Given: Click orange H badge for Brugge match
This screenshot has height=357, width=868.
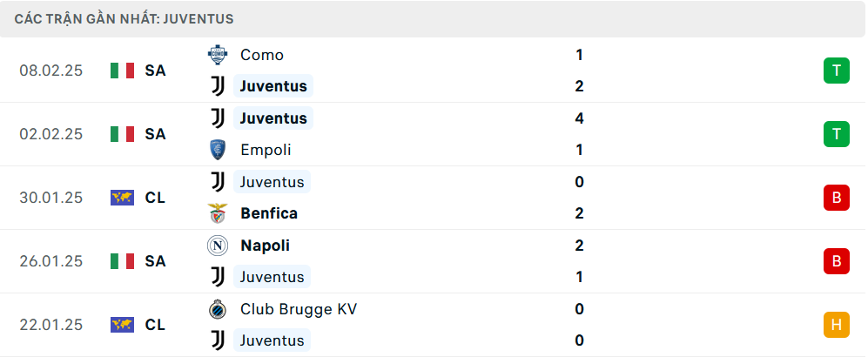Looking at the screenshot, I should coord(836,325).
